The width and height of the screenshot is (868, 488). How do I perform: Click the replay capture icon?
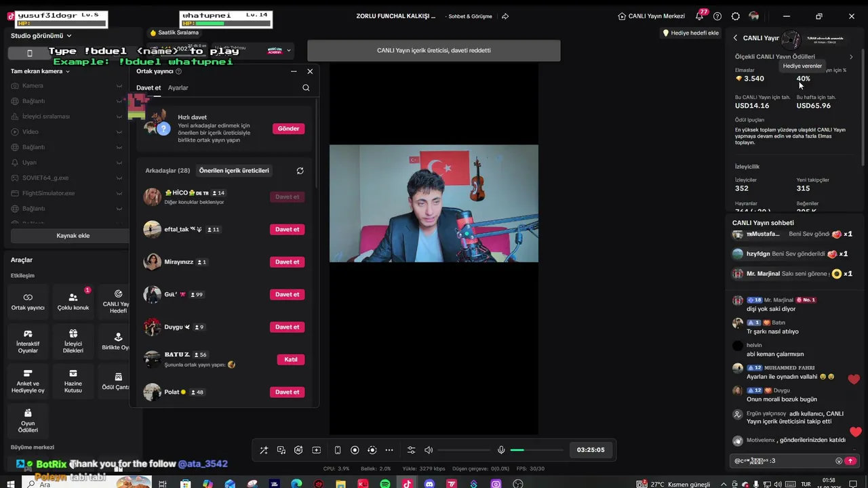coord(372,450)
